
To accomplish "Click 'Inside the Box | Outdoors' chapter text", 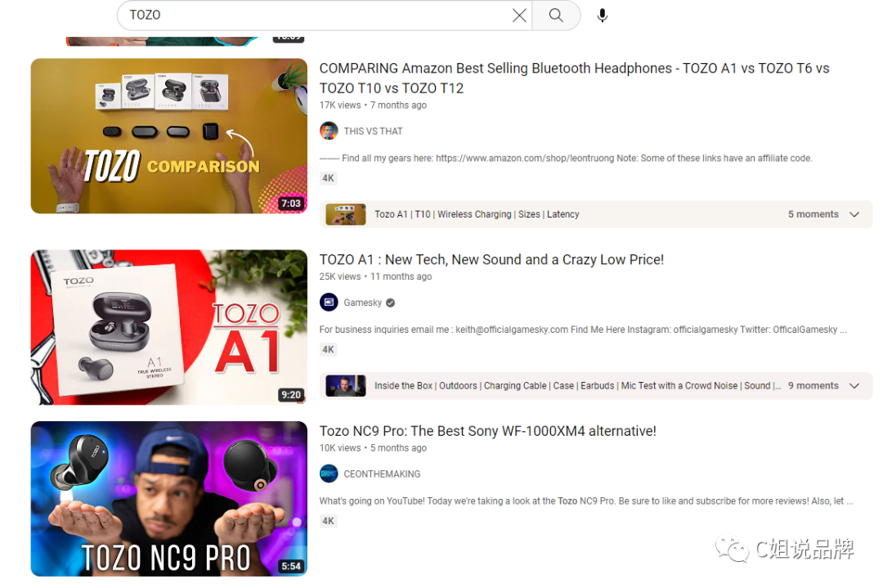I will tap(578, 386).
